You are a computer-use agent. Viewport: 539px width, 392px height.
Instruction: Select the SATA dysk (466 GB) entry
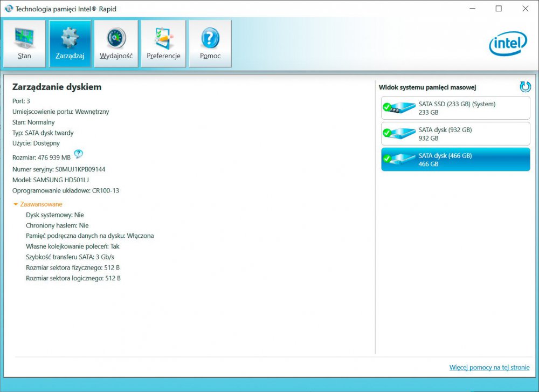[456, 160]
